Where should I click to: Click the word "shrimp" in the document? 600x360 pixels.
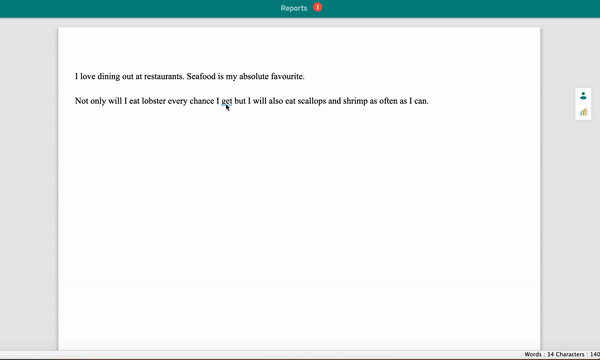click(x=355, y=101)
